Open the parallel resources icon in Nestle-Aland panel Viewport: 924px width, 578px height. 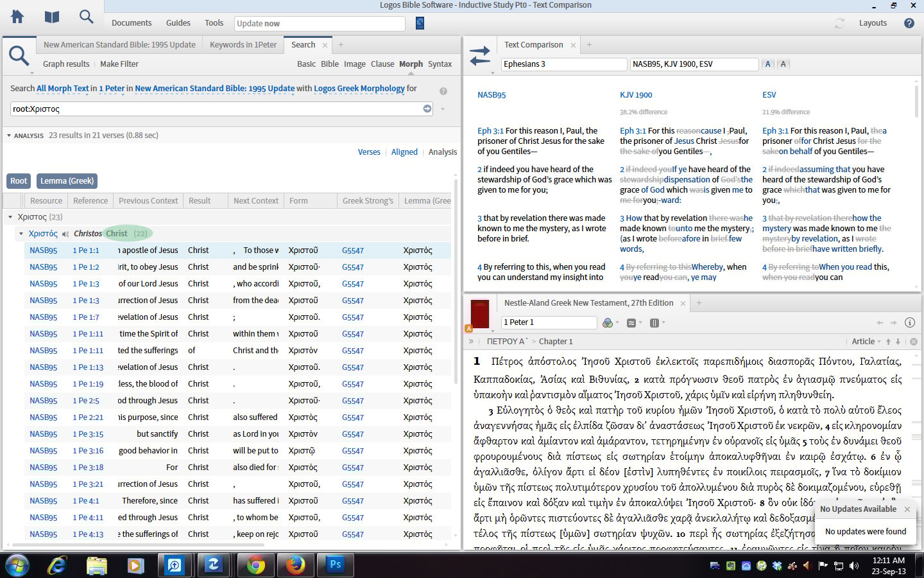(631, 322)
